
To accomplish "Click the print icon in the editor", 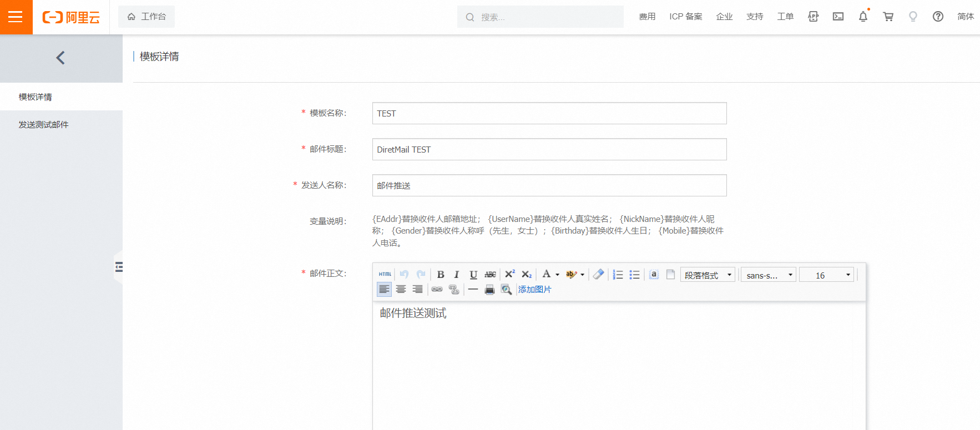I will point(489,289).
